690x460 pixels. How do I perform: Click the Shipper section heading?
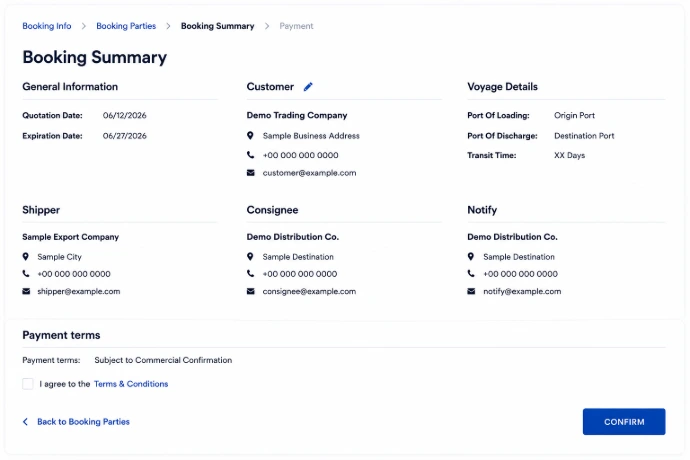point(41,210)
